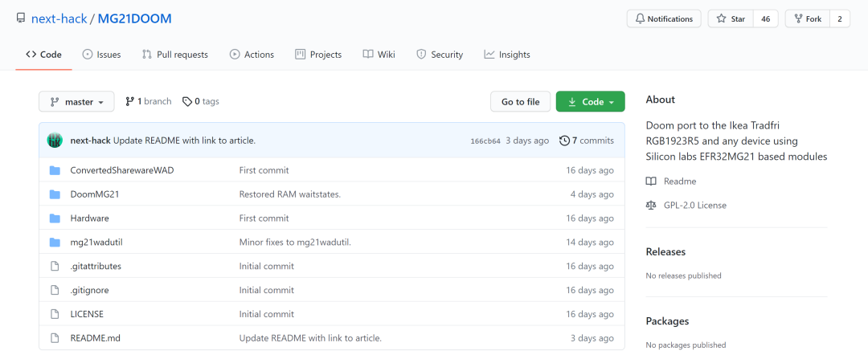Open Hardware row 'First commit' message
Image resolution: width=868 pixels, height=359 pixels.
(x=264, y=218)
